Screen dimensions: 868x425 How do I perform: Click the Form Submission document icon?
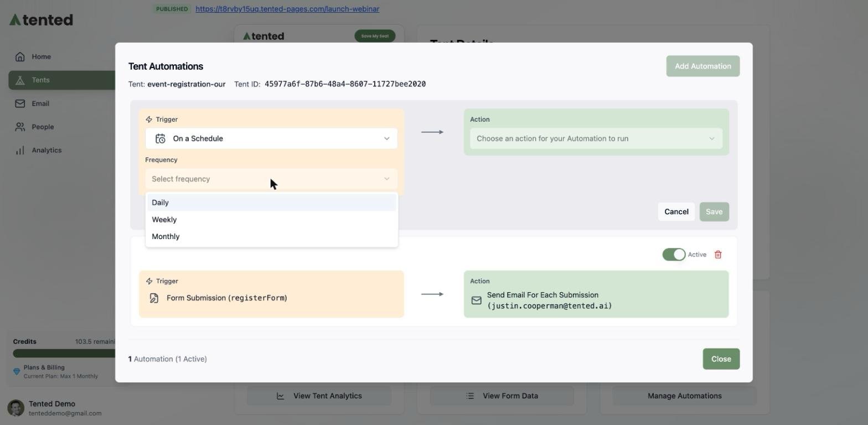[x=154, y=298]
